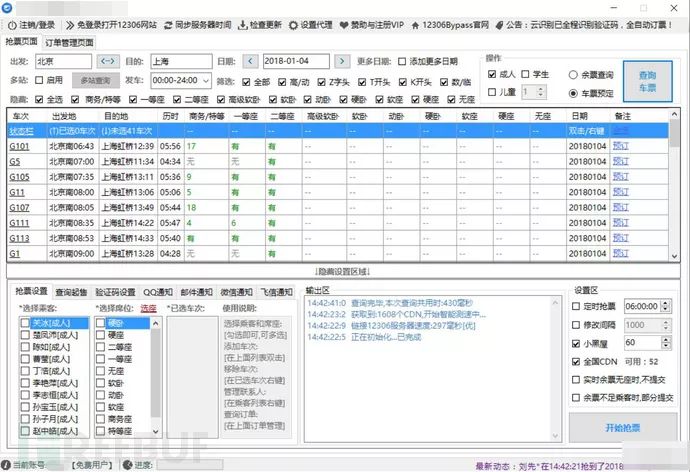Click the 日期 date input field
690x472 pixels.
296,61
